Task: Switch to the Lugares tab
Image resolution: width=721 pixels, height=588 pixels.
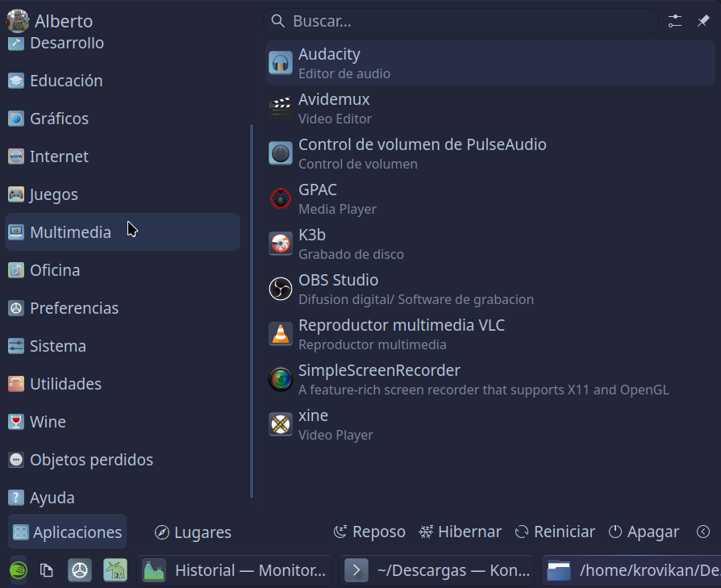Action: coord(194,532)
